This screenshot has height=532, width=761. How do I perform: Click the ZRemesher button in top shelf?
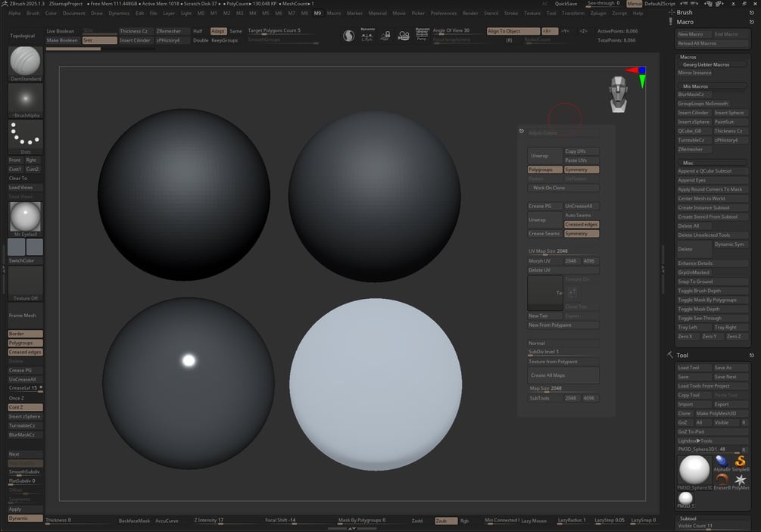(x=173, y=31)
